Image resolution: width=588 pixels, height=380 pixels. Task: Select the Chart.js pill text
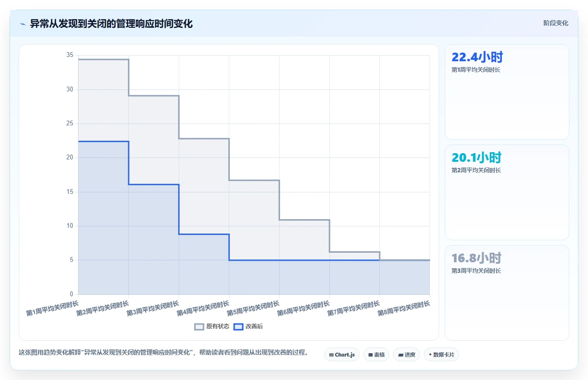(x=345, y=355)
